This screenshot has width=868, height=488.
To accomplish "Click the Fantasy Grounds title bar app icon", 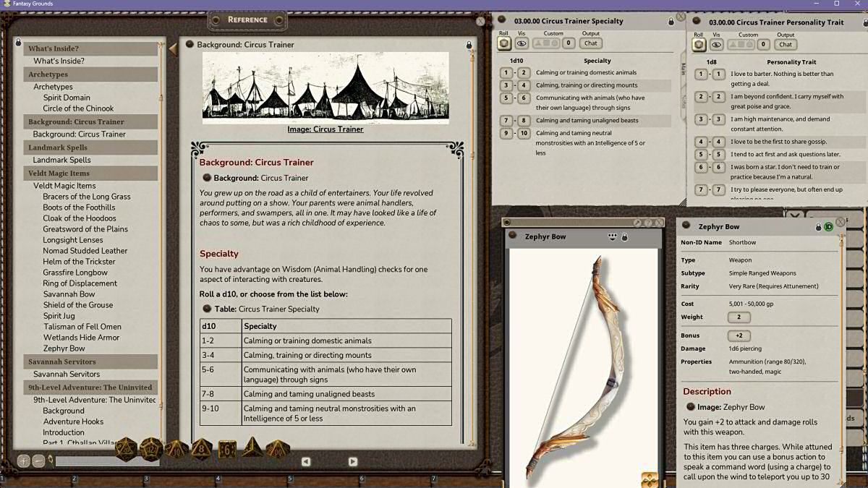I will [6, 4].
